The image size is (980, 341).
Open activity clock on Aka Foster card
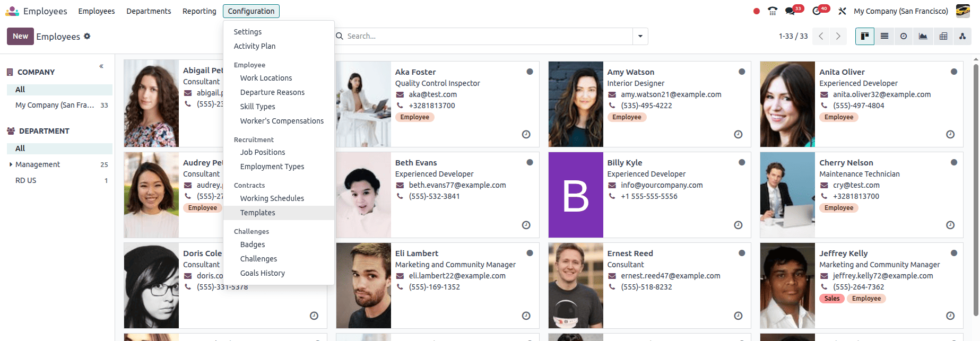click(526, 135)
